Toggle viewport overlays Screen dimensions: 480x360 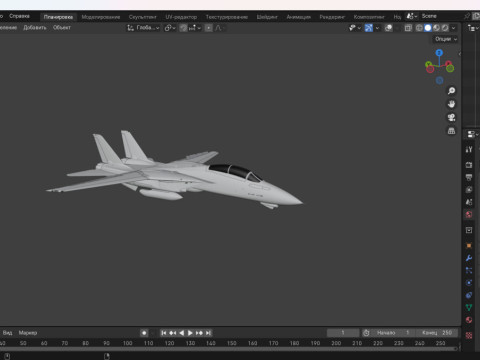tap(388, 28)
